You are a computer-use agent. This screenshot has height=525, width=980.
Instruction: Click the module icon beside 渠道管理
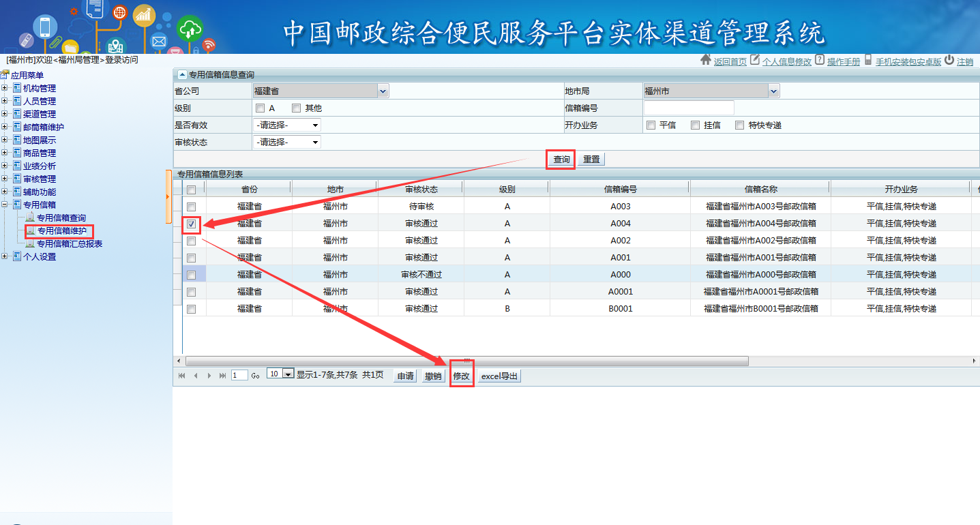tap(17, 114)
